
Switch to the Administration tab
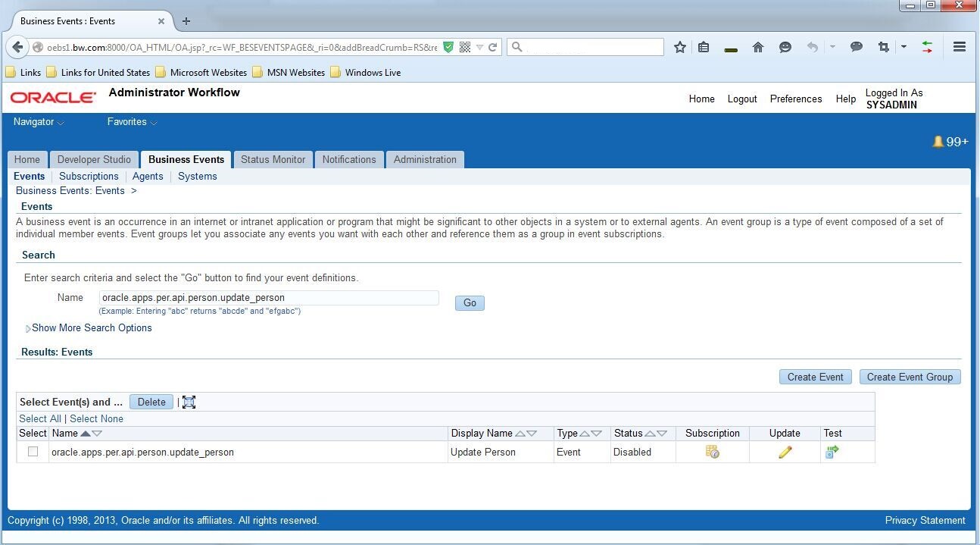click(x=425, y=160)
